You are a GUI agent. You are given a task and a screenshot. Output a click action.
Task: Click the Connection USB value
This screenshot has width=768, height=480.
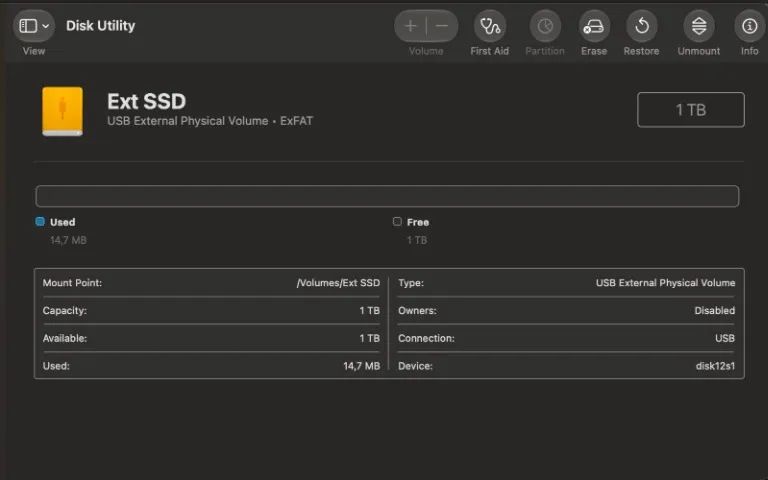click(x=725, y=338)
